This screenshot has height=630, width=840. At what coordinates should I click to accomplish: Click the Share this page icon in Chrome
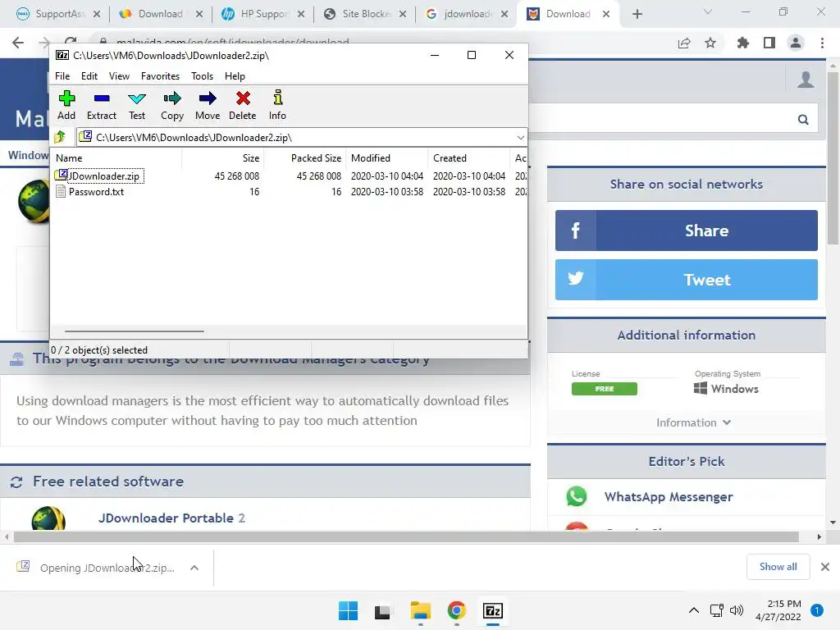pyautogui.click(x=684, y=43)
